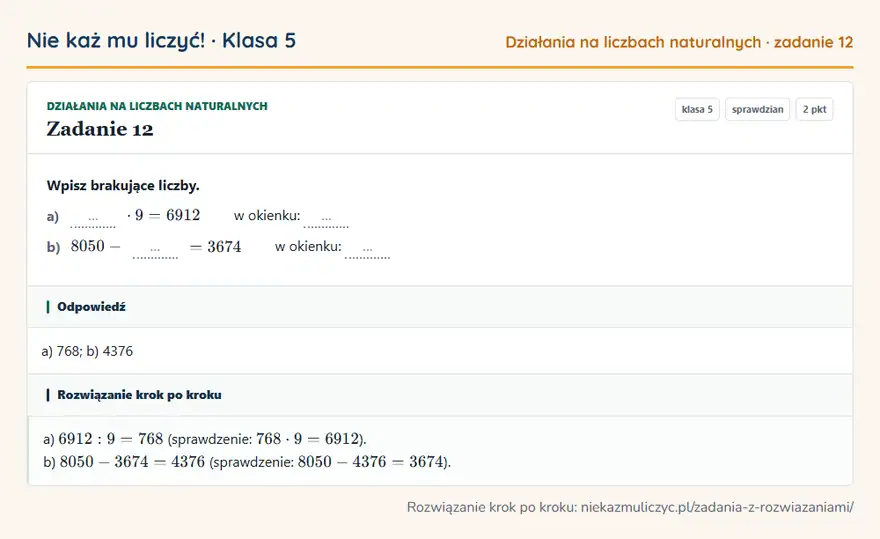Image resolution: width=880 pixels, height=539 pixels.
Task: Open the niekazmuliczyc.pl/zadania-z-rozwiazaniami link
Action: tap(717, 507)
